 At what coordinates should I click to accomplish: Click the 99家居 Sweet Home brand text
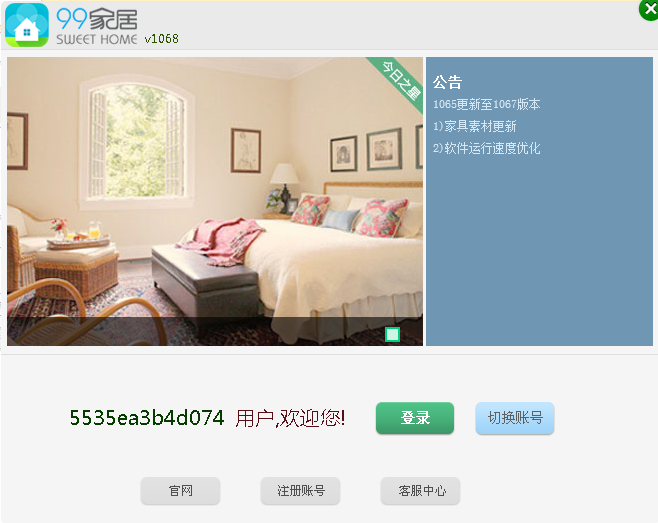coord(97,26)
